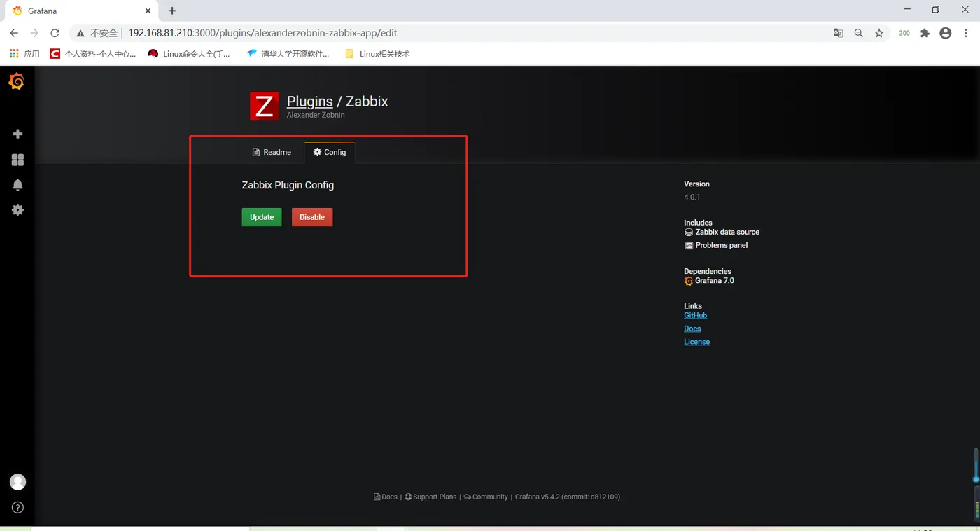The image size is (980, 531).
Task: Bookmark this page with the star icon
Action: coord(879,33)
